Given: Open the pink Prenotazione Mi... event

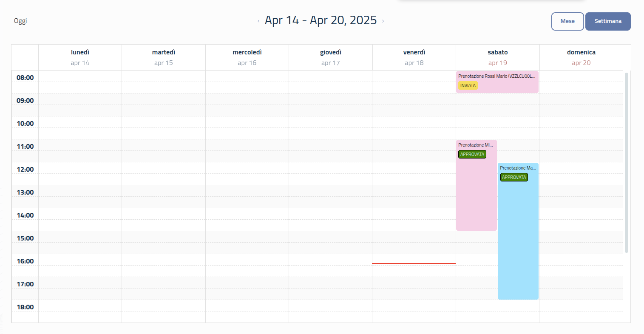Looking at the screenshot, I should [x=476, y=191].
